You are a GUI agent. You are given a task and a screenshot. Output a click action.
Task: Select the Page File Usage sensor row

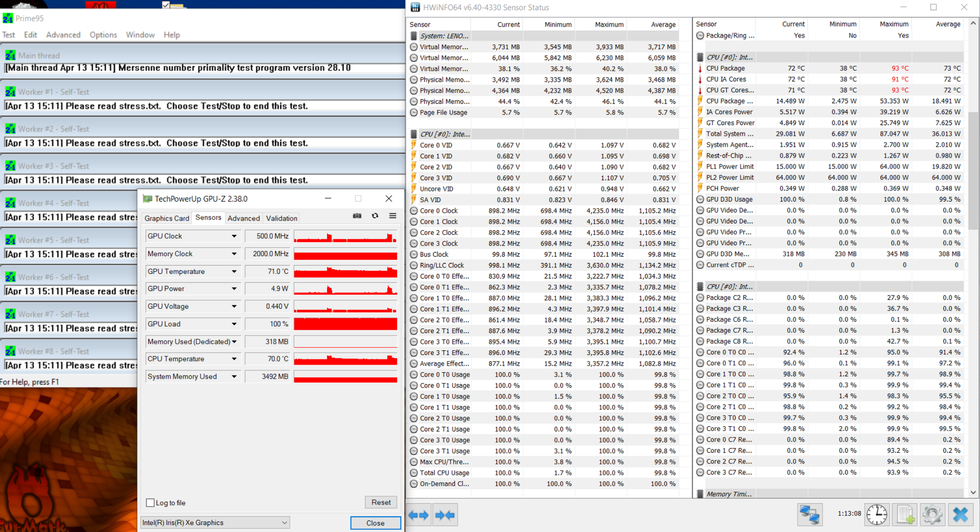tap(544, 112)
